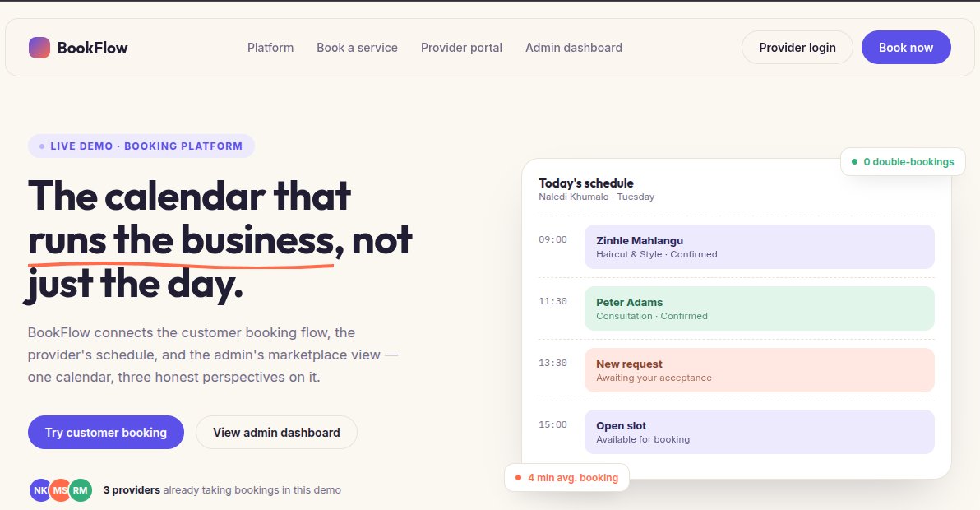Click the LIVE DEMO · BOOKING PLATFORM badge
The height and width of the screenshot is (510, 980).
coord(141,146)
